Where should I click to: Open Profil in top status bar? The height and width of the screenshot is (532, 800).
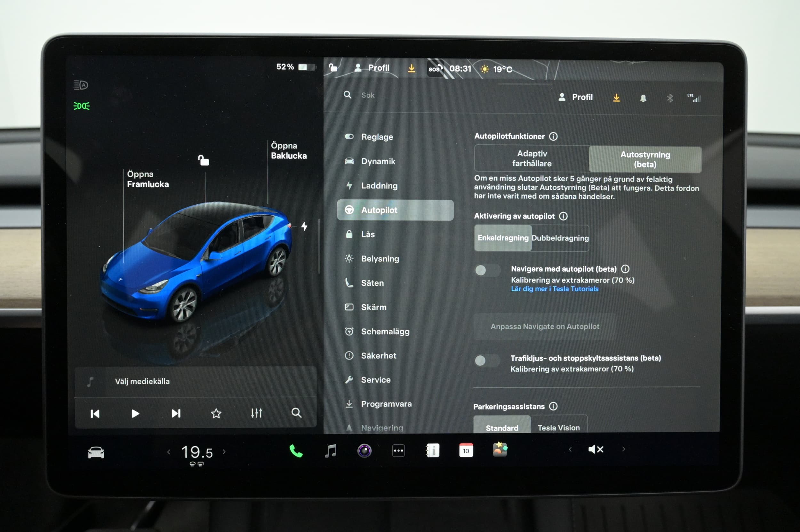372,68
